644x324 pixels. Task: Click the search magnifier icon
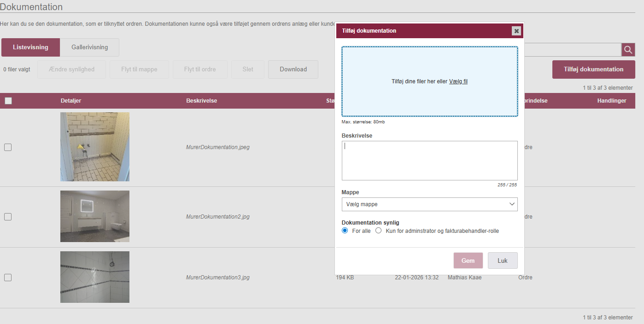tap(628, 50)
